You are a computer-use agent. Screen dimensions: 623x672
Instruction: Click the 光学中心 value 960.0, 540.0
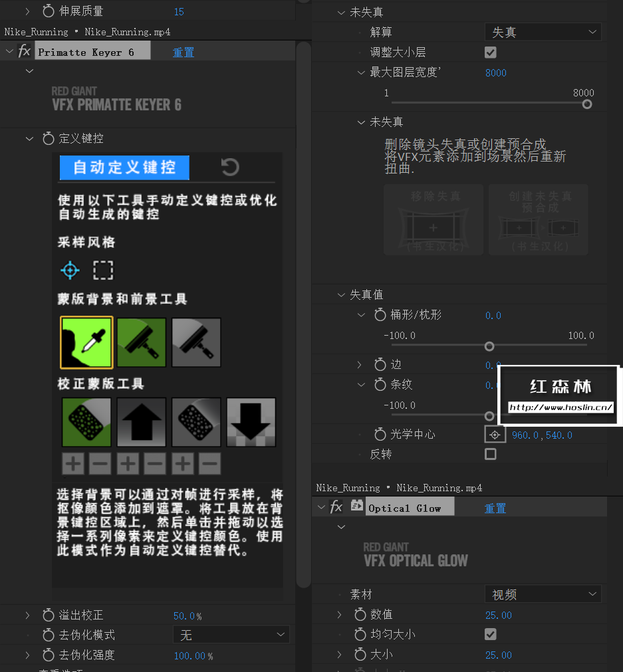point(542,435)
